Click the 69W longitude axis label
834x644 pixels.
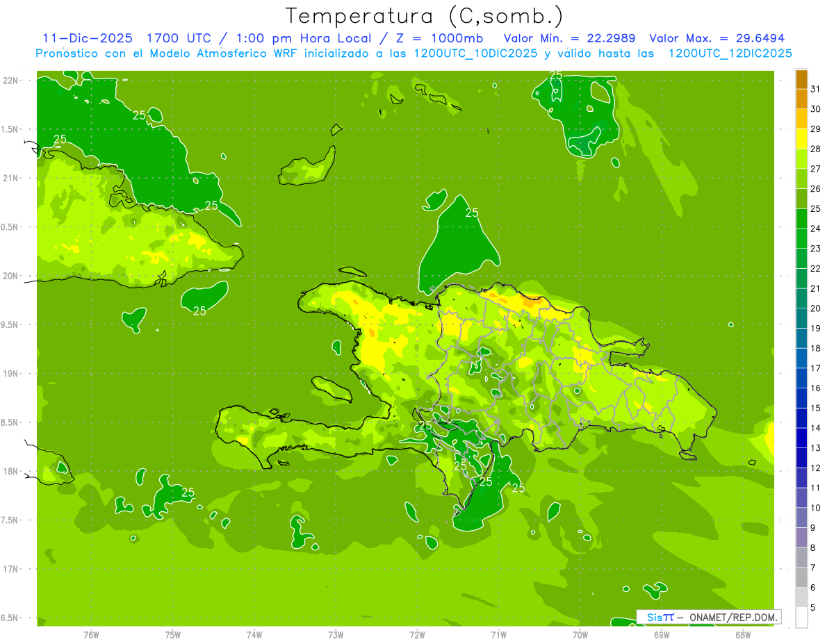click(x=662, y=634)
